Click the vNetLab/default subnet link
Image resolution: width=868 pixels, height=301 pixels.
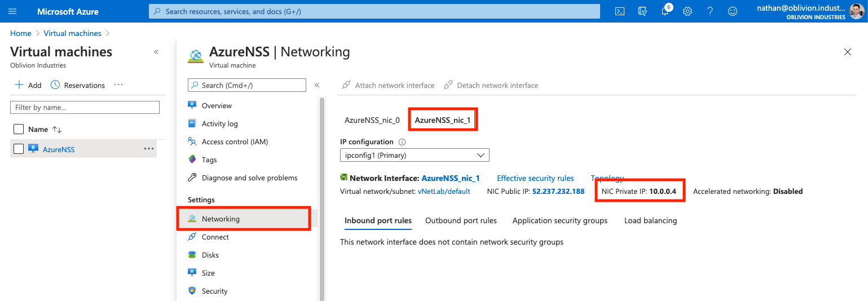click(444, 191)
